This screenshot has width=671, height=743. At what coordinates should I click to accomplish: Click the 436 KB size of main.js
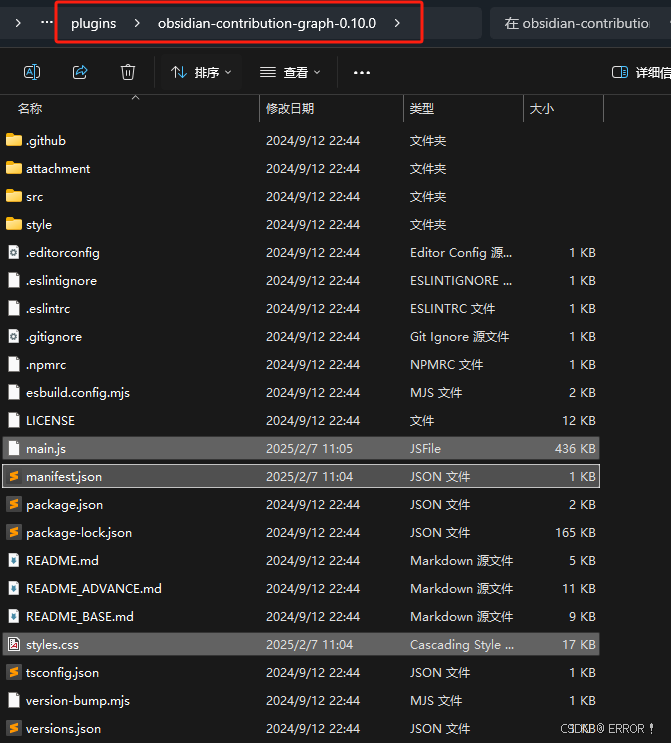[x=575, y=449]
